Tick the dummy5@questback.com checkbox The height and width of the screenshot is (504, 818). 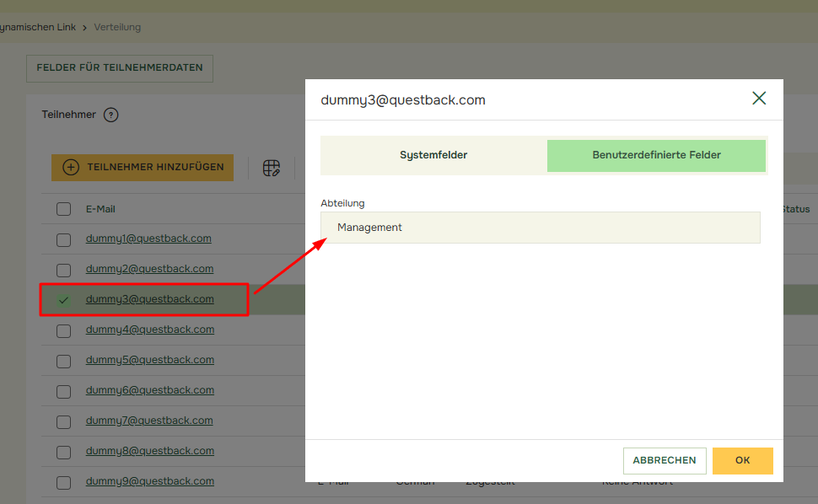click(x=63, y=361)
